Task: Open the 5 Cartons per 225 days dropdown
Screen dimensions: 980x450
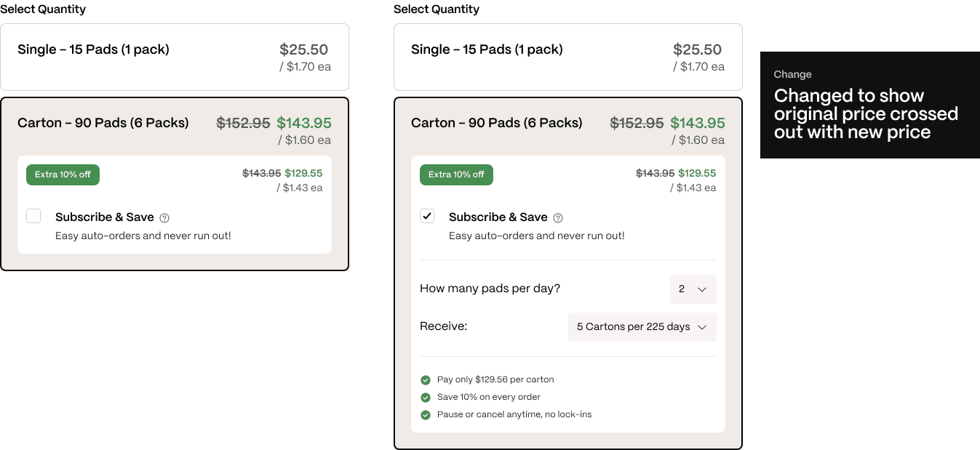Action: (x=642, y=327)
